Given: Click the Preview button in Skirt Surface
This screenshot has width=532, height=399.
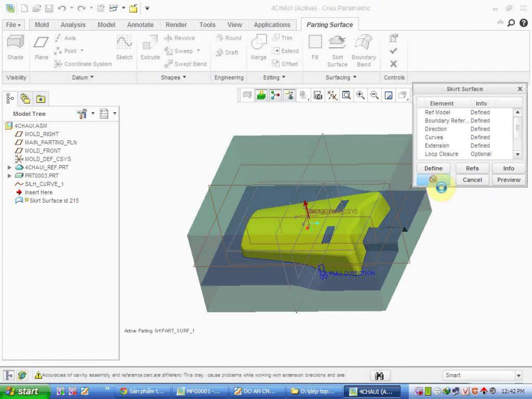Looking at the screenshot, I should click(508, 180).
